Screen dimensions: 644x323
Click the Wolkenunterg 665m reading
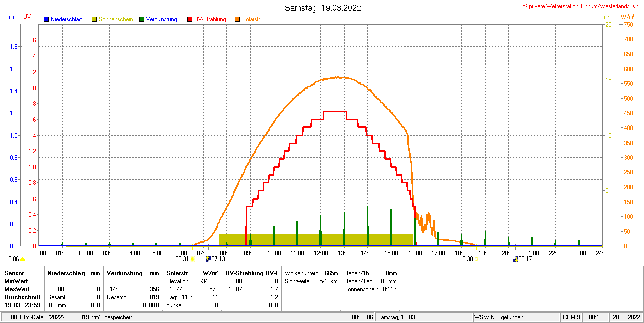311,273
